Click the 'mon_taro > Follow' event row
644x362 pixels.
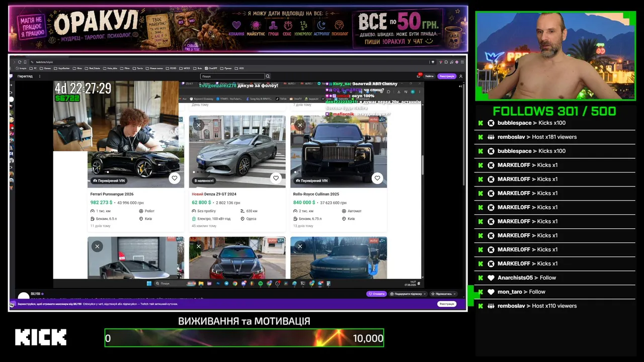tap(555, 292)
